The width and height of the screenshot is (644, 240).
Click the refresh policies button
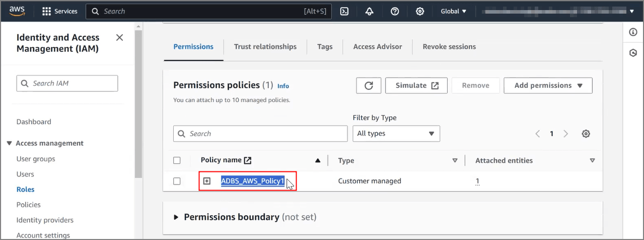coord(369,86)
